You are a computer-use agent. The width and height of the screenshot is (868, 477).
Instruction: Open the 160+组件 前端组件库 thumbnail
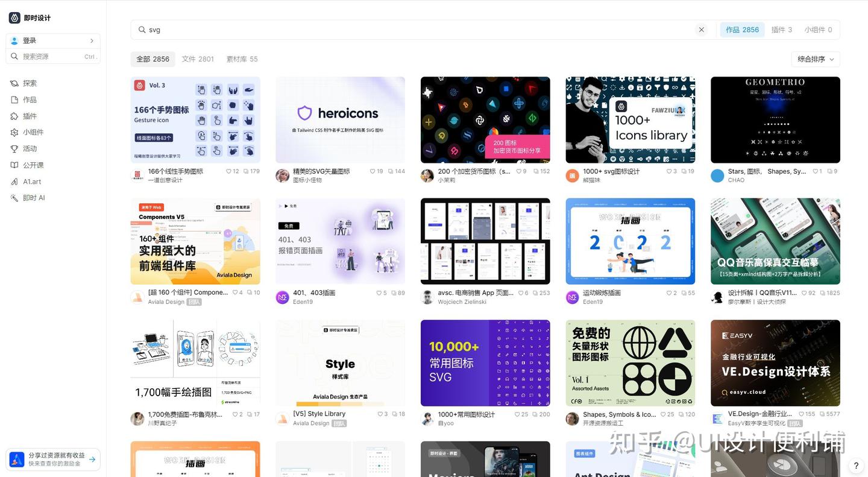[x=195, y=241]
